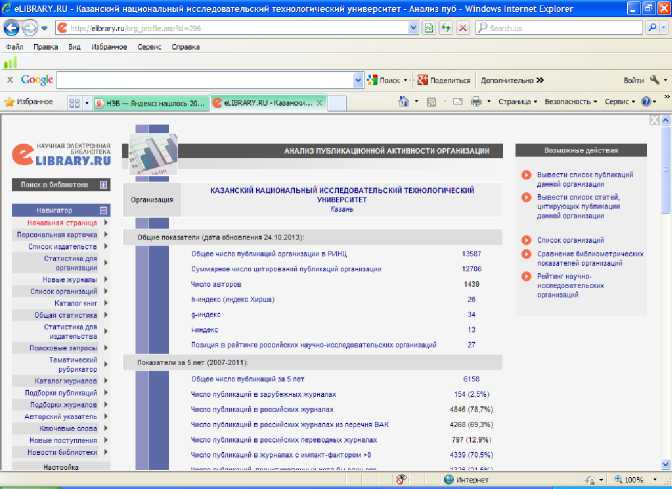Expand the Каталог журналов submenu arrow
Screen dimensions: 672x489
pos(105,381)
